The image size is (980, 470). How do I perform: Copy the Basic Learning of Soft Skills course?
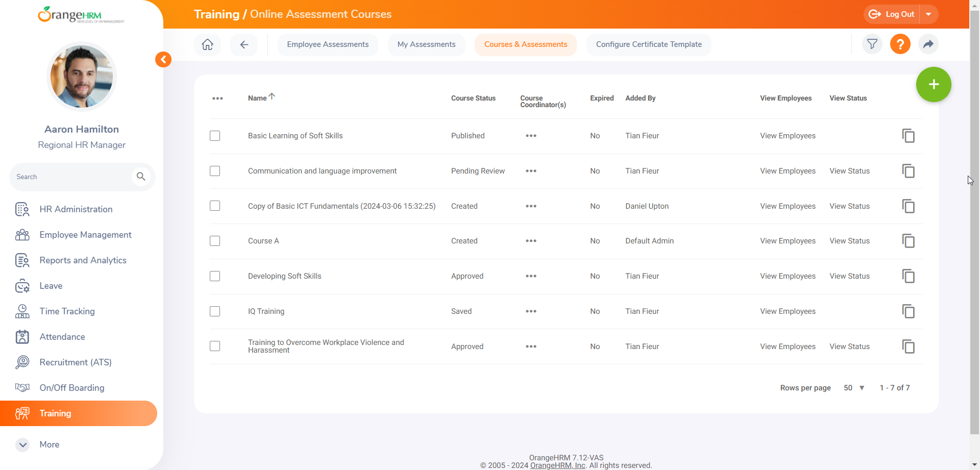pyautogui.click(x=908, y=136)
